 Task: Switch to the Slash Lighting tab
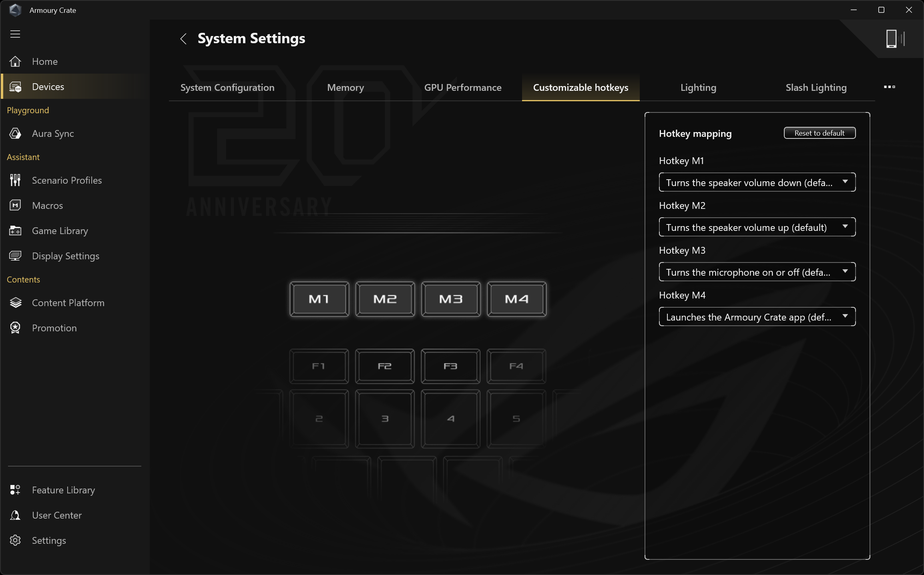pos(816,88)
